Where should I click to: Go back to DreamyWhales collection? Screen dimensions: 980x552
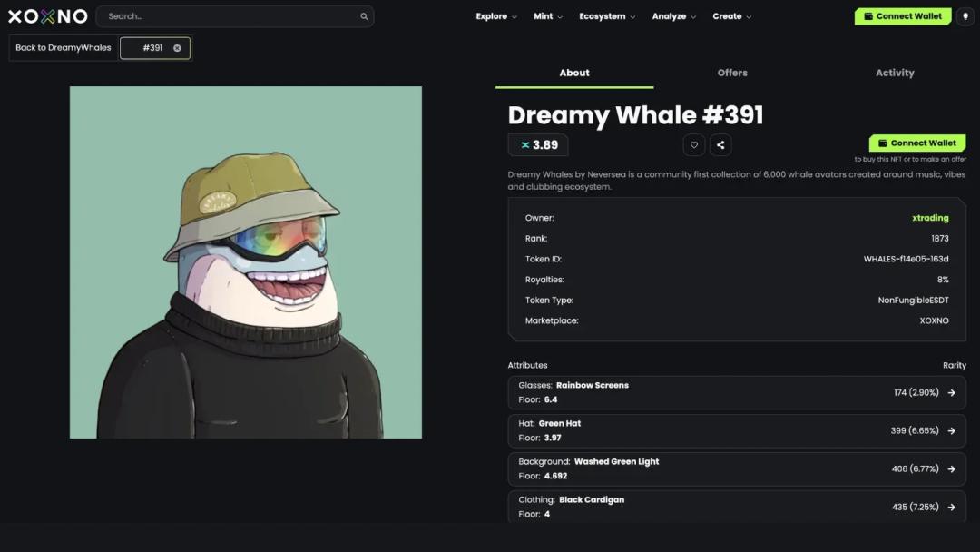64,48
